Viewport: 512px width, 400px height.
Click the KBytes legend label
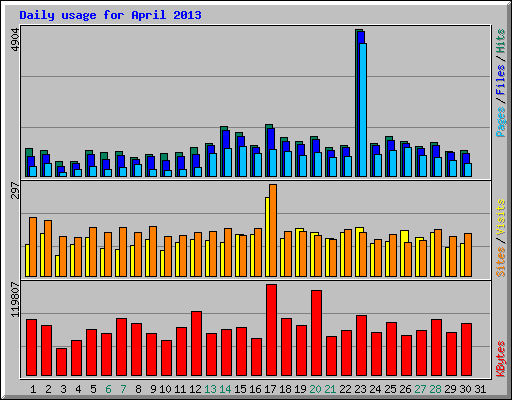500,359
